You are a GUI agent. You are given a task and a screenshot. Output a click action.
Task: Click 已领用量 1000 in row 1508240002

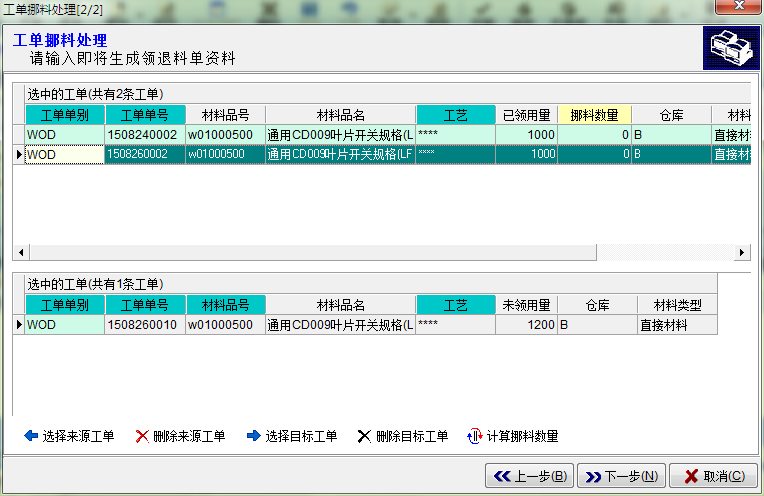coord(527,134)
